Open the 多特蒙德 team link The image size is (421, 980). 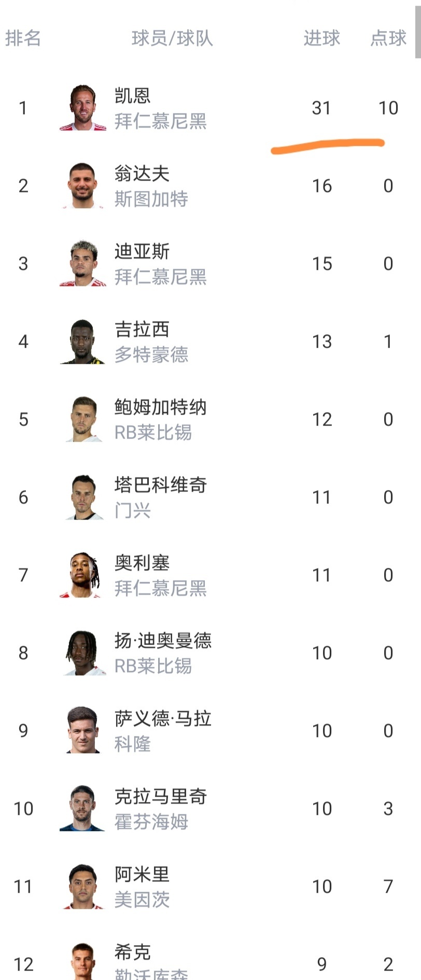point(151,355)
